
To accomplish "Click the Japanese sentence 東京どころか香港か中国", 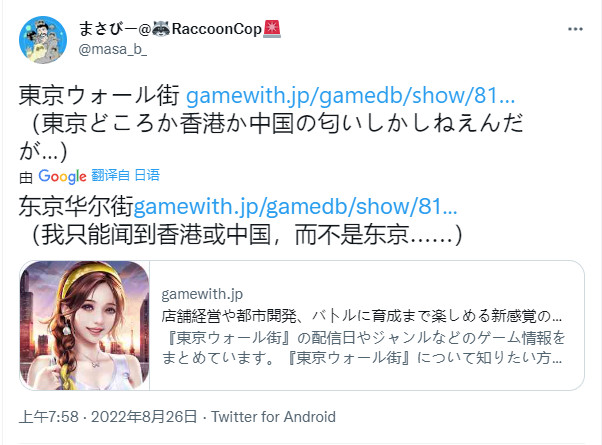I will click(271, 137).
